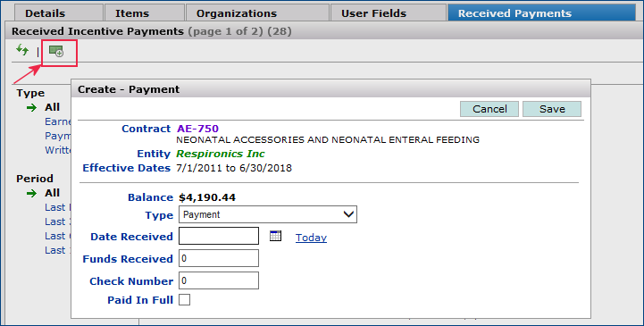
Task: Click the green arrow beside Period All
Action: point(31,194)
